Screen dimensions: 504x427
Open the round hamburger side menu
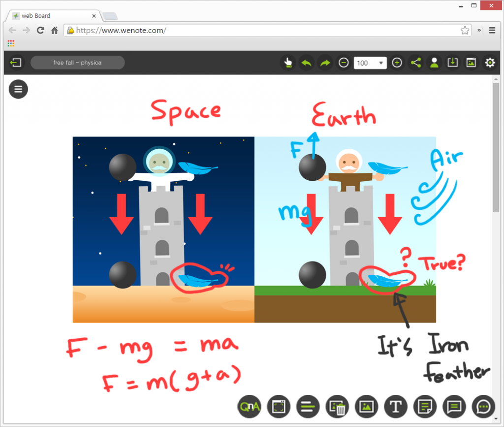[x=18, y=89]
